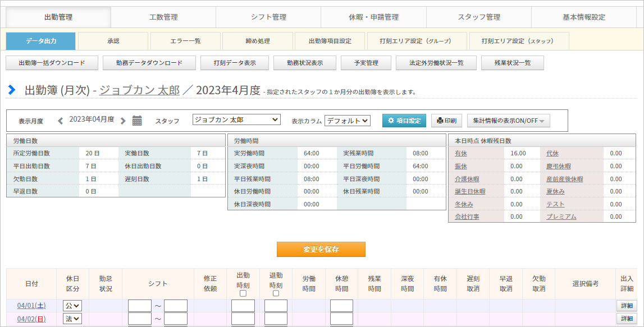Open the 有休 leave balance link
This screenshot has width=644, height=327.
click(461, 154)
